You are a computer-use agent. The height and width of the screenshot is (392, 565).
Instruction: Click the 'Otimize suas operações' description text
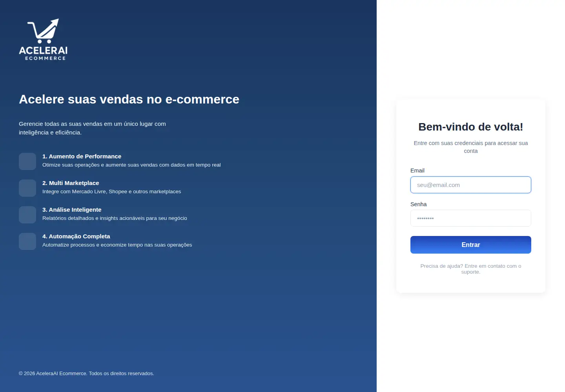click(131, 165)
